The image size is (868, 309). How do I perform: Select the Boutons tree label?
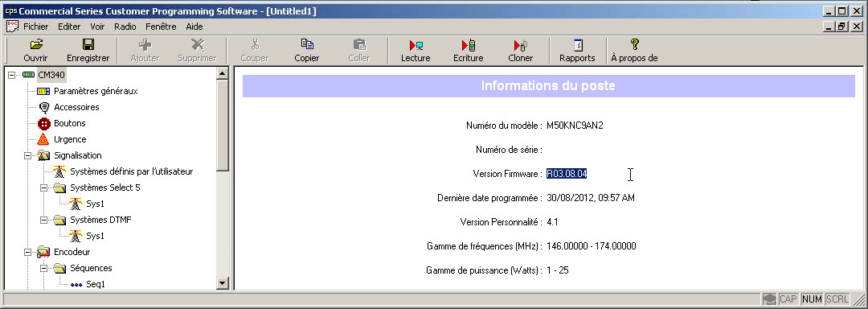(x=70, y=123)
